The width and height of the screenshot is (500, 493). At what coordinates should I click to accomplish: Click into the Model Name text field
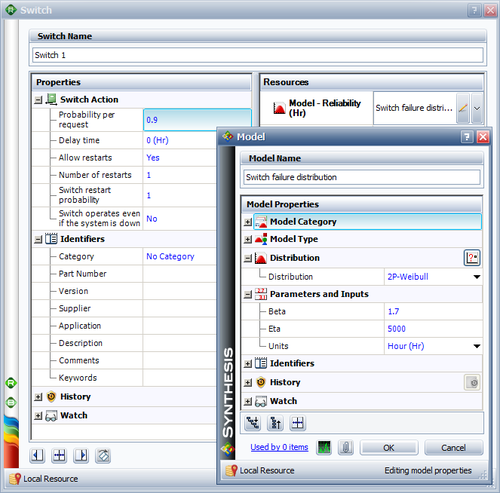pyautogui.click(x=362, y=177)
